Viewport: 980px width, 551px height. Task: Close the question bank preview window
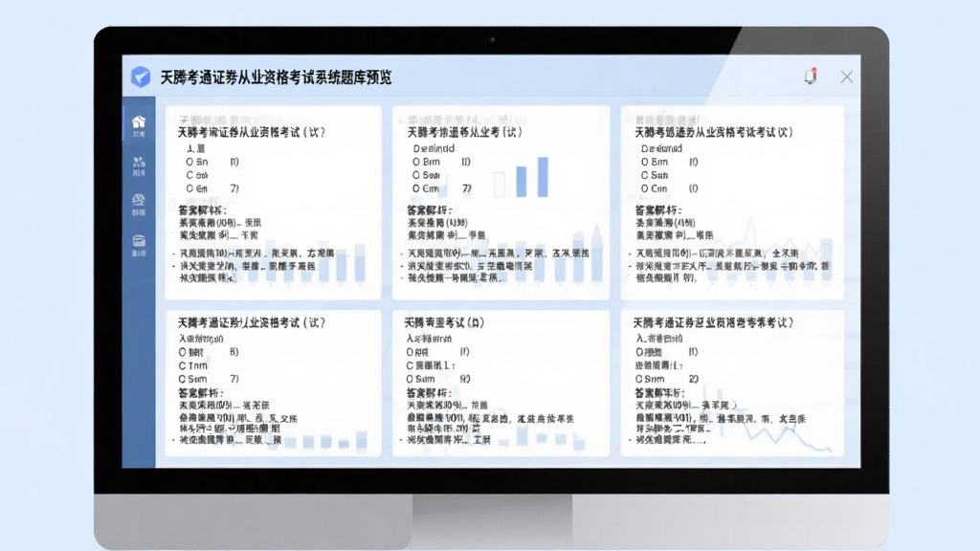pyautogui.click(x=847, y=77)
